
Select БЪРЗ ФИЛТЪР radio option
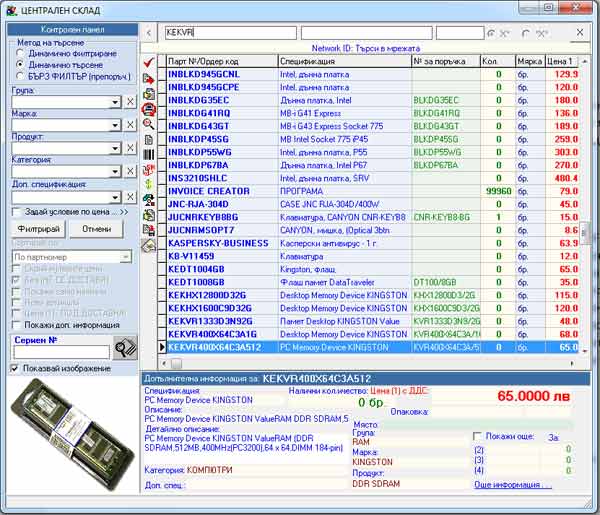pyautogui.click(x=19, y=74)
